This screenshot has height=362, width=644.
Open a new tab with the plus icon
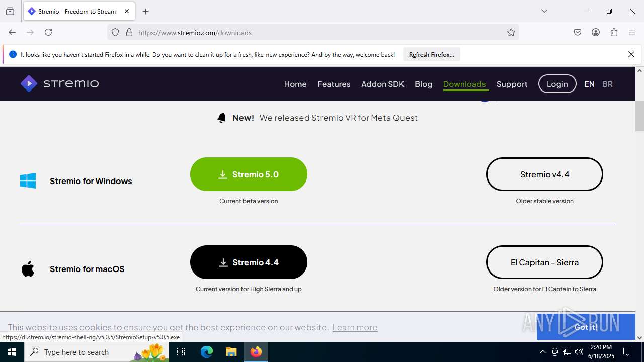coord(146,11)
